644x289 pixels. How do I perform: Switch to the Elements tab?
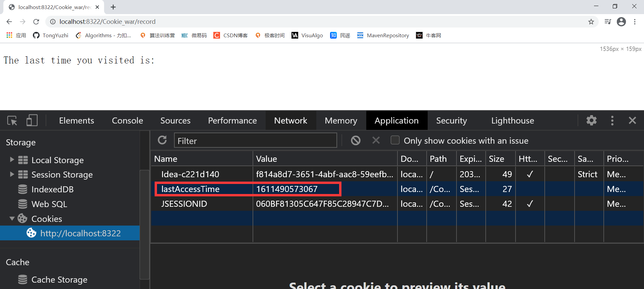(76, 121)
